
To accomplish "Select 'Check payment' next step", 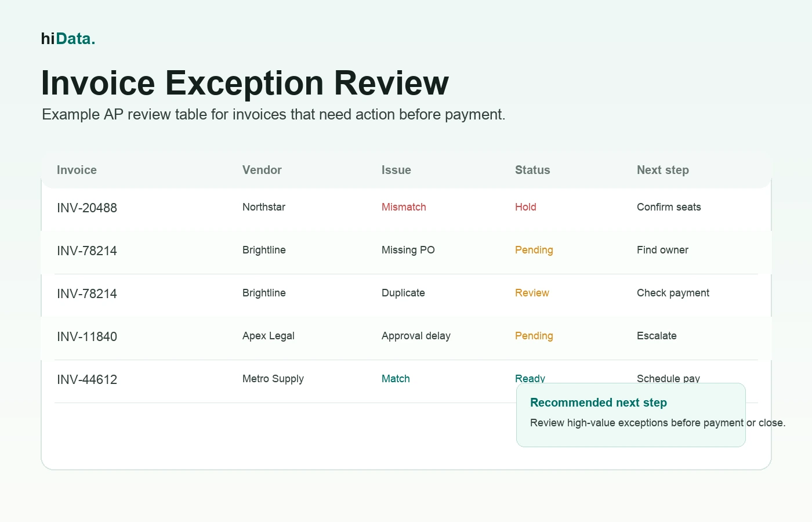I will 673,293.
